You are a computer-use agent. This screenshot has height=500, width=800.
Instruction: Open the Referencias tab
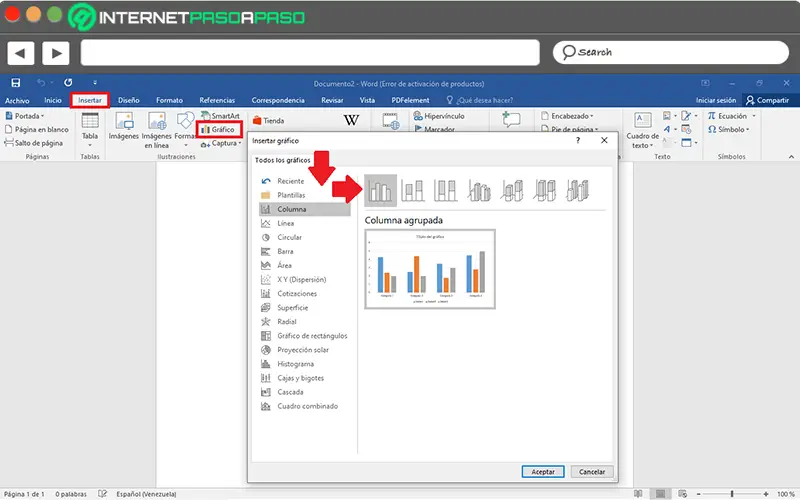pyautogui.click(x=217, y=101)
